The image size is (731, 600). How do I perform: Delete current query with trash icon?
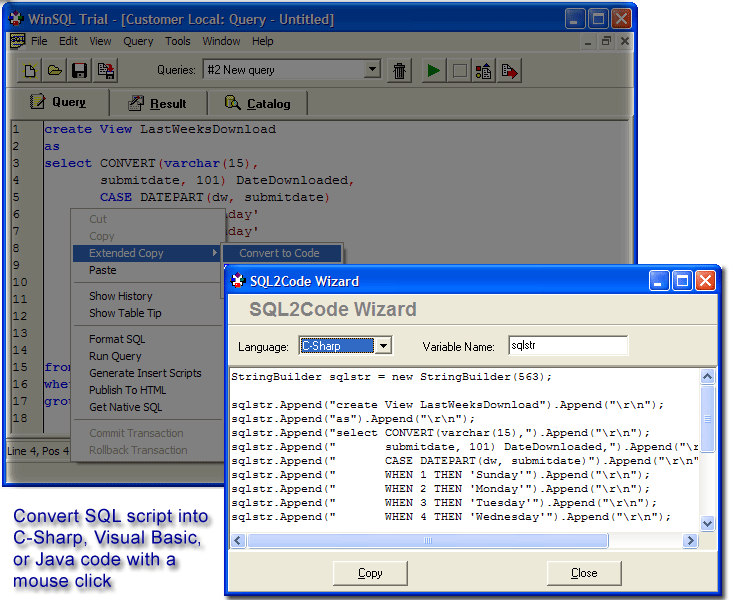point(399,71)
